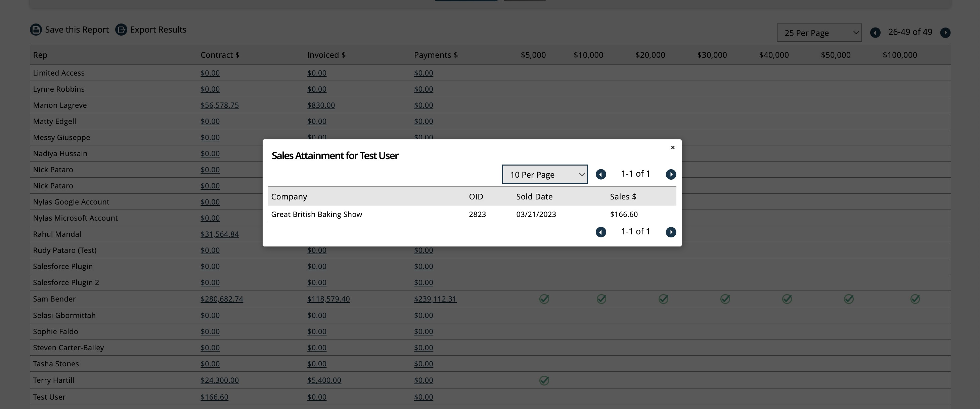
Task: Go to next page of main report
Action: 945,33
